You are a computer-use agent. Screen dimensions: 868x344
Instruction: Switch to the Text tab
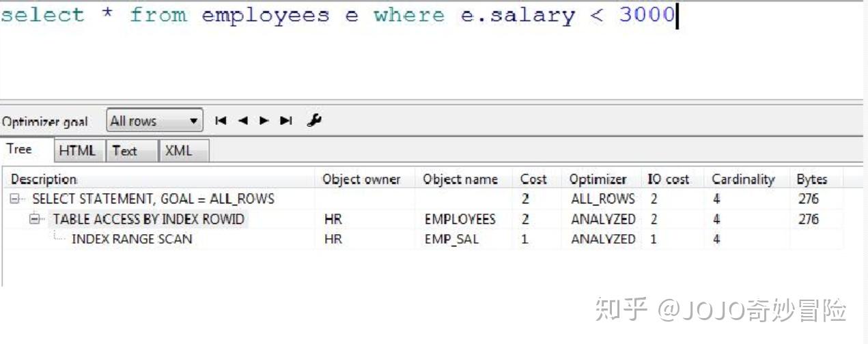pyautogui.click(x=124, y=151)
